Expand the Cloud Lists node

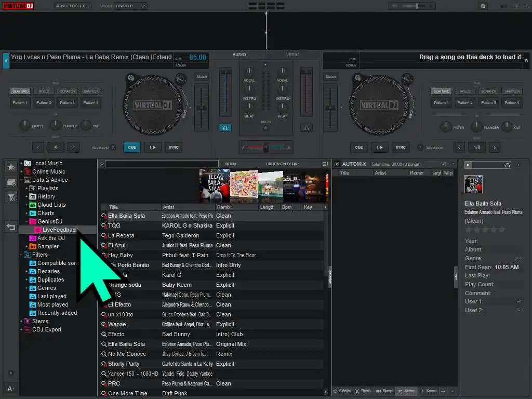(x=26, y=205)
